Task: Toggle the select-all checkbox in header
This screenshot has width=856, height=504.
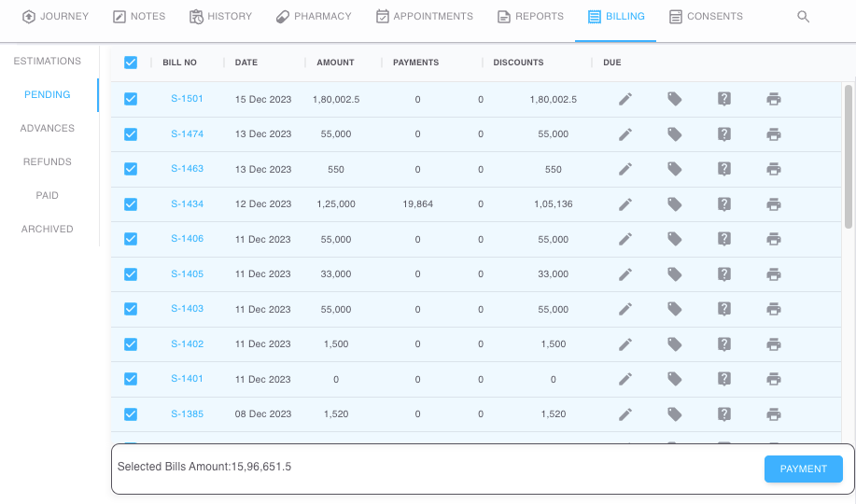Action: [x=131, y=63]
